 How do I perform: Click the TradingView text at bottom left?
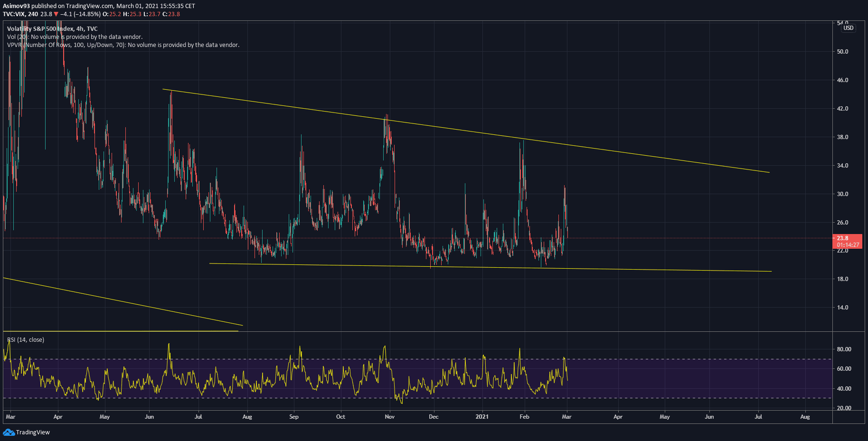point(33,432)
